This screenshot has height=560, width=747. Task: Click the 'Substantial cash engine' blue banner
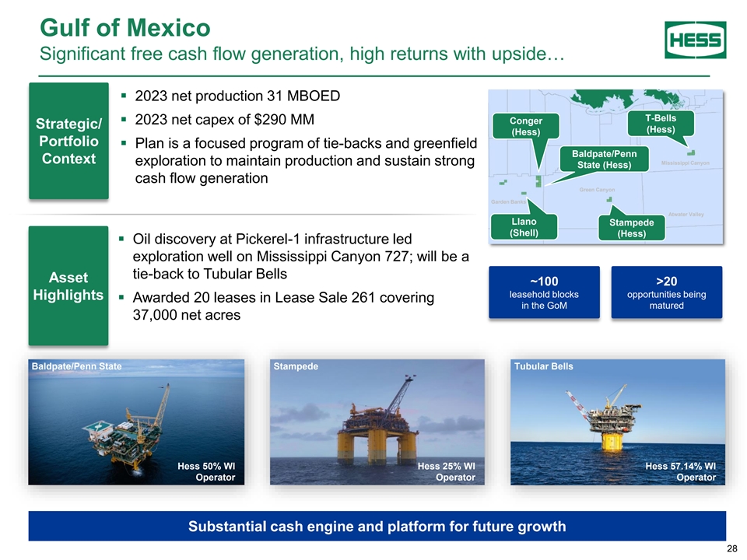(377, 527)
